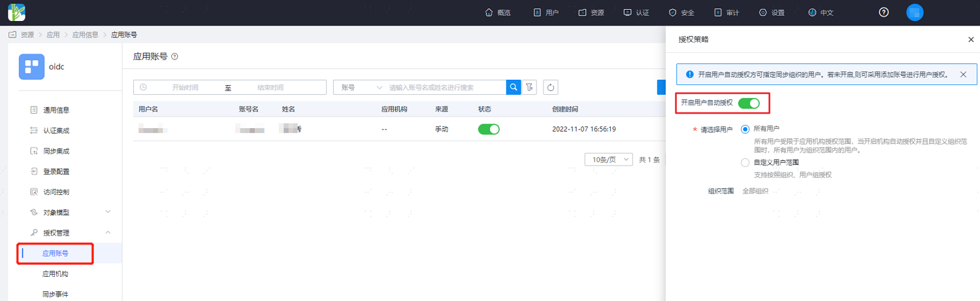Click the user avatar icon

click(915, 12)
